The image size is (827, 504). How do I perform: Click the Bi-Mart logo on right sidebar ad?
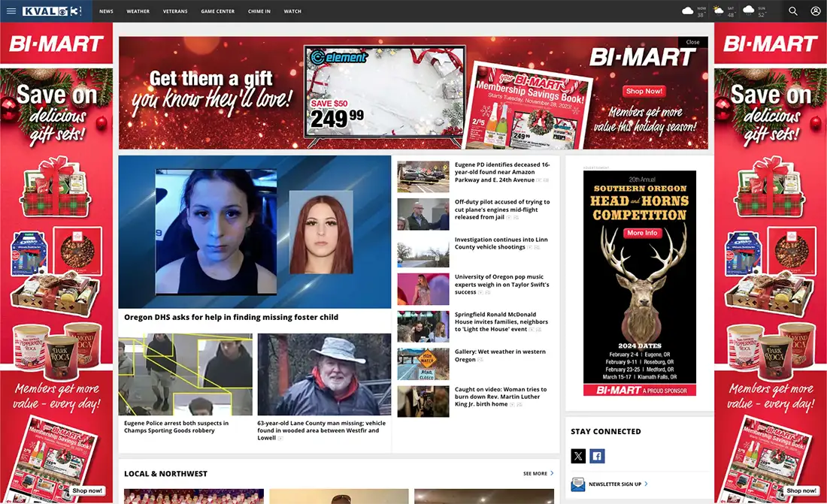tap(771, 44)
